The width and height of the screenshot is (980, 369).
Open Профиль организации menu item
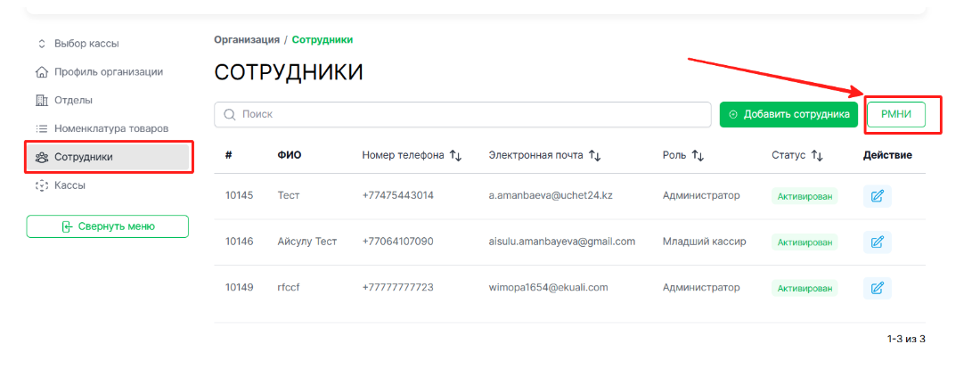pos(107,71)
